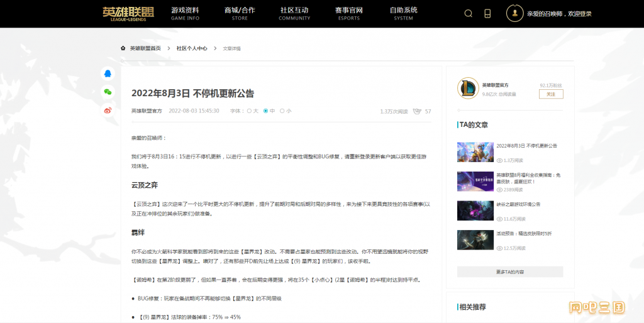Click thumbnail of 精选皮肤限时5折 article
Screen dimensions: 644x323
(475, 240)
